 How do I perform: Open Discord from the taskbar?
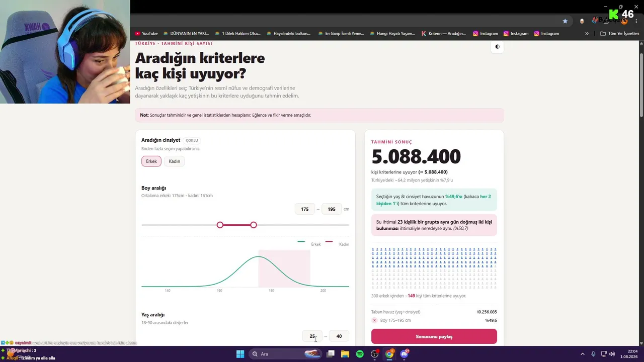pos(404,354)
